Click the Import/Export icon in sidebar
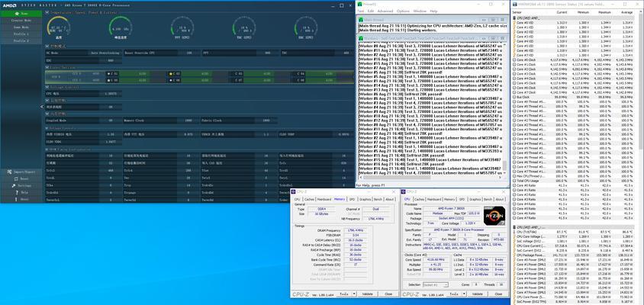 pyautogui.click(x=9, y=172)
